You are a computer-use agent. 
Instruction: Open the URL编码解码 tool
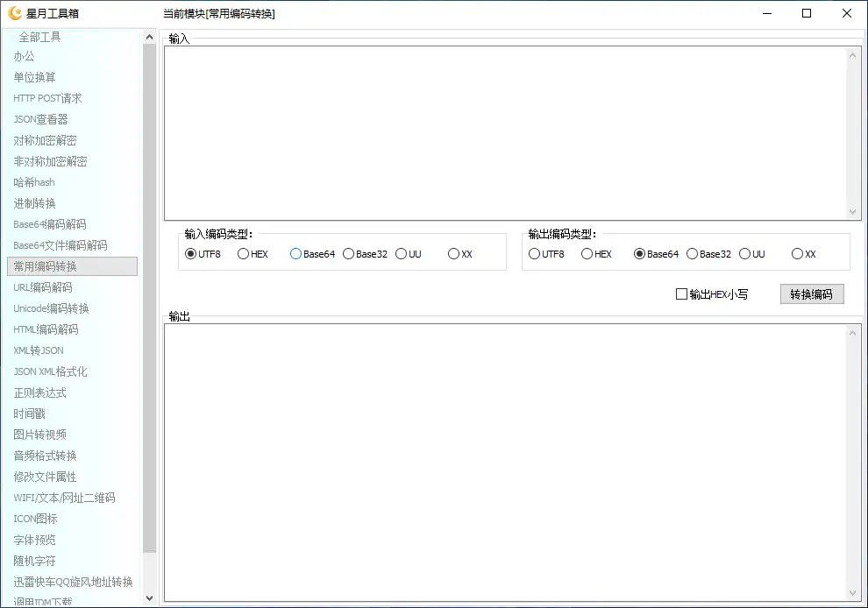pyautogui.click(x=43, y=287)
